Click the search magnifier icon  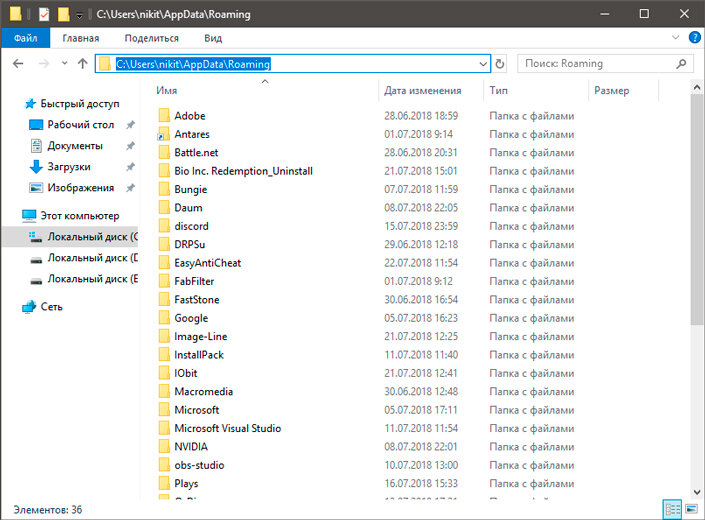coord(682,64)
